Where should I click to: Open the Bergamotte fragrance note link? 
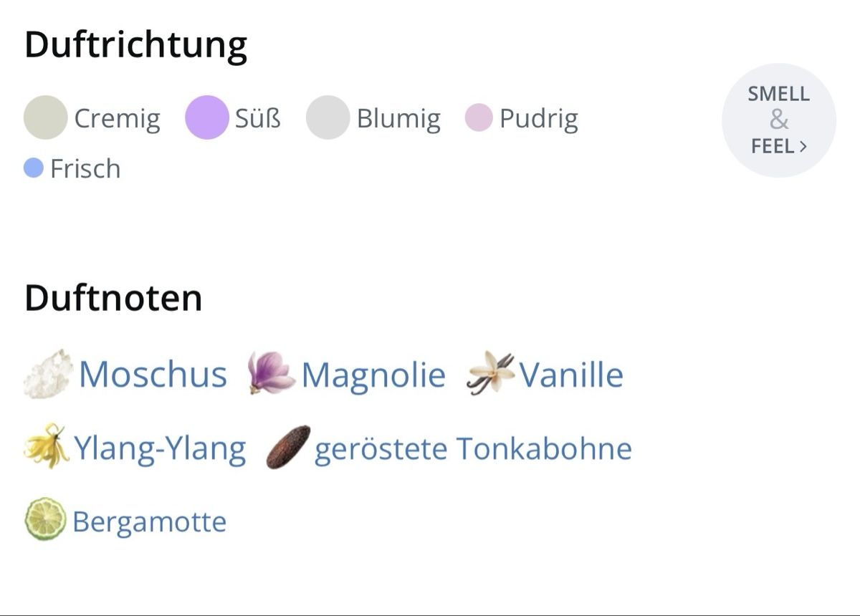point(149,521)
